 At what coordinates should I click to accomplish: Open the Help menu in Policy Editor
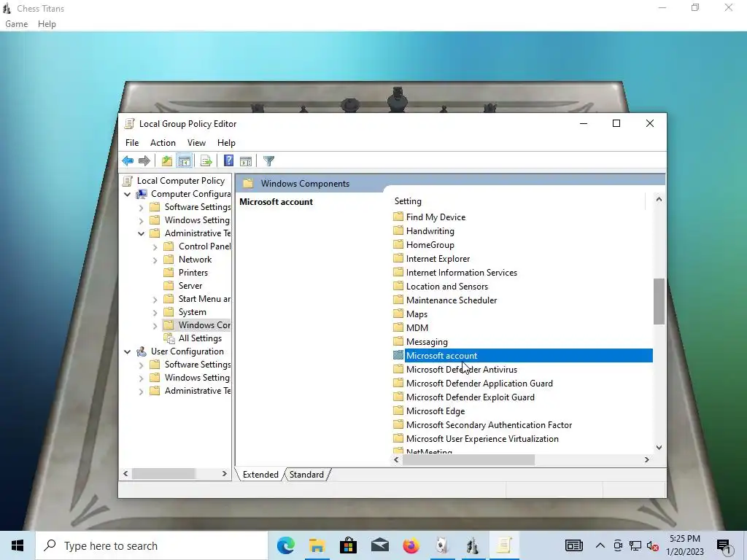pyautogui.click(x=226, y=143)
